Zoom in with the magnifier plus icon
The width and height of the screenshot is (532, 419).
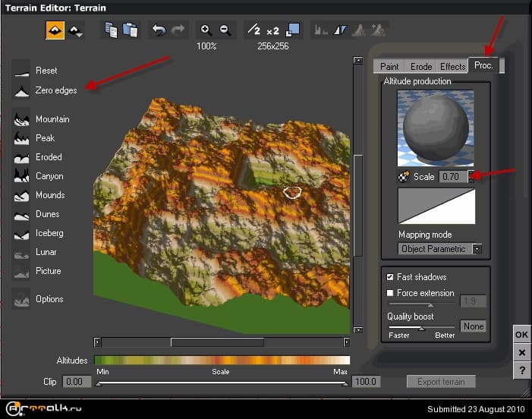tap(206, 30)
